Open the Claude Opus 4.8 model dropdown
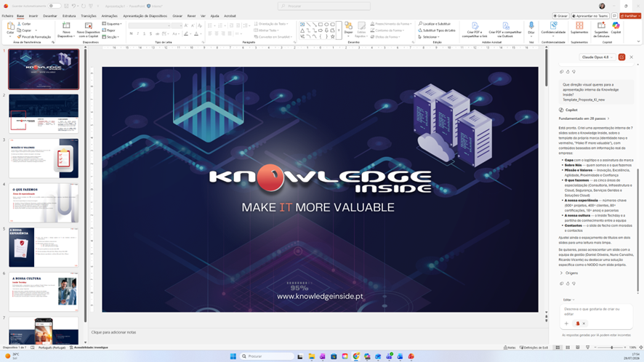 [x=597, y=57]
